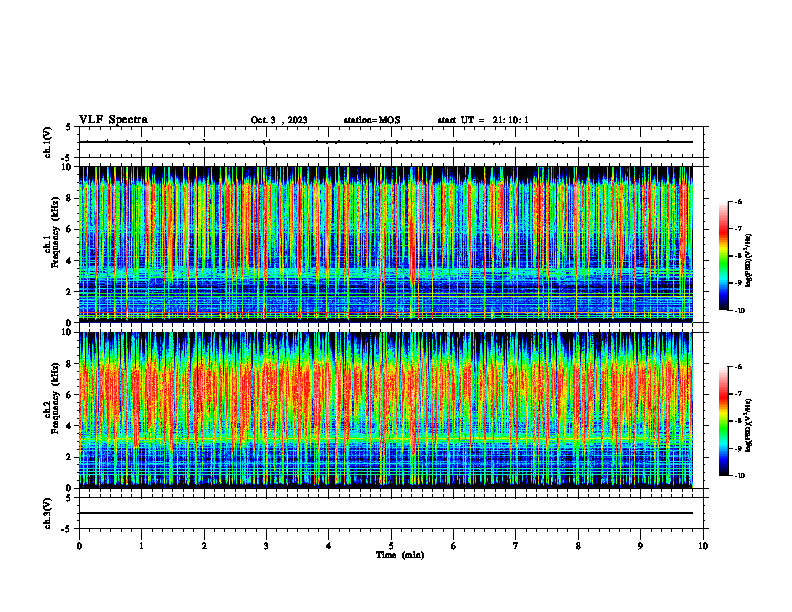Click the ch.1 spectrogram color bar
Image resolution: width=792 pixels, height=612 pixels.
723,256
